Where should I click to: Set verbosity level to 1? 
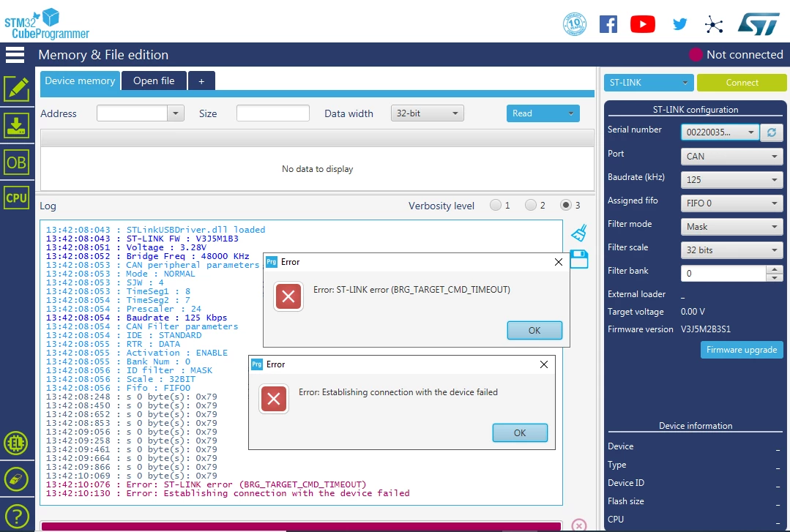(x=496, y=205)
